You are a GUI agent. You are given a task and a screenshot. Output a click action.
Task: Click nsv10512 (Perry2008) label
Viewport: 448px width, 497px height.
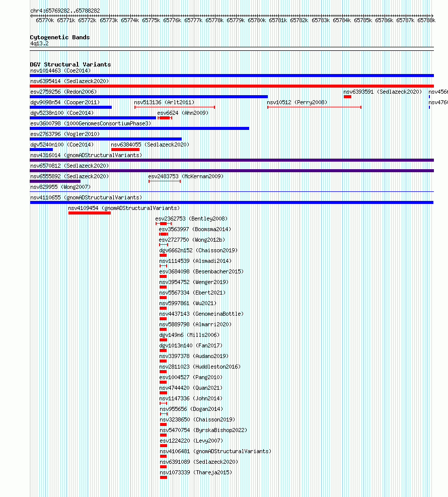(297, 102)
